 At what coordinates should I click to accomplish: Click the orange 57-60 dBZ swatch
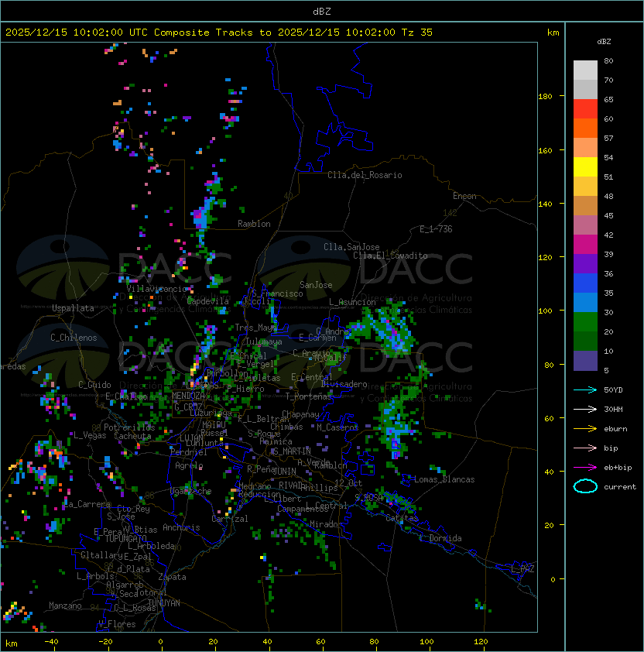tap(585, 128)
